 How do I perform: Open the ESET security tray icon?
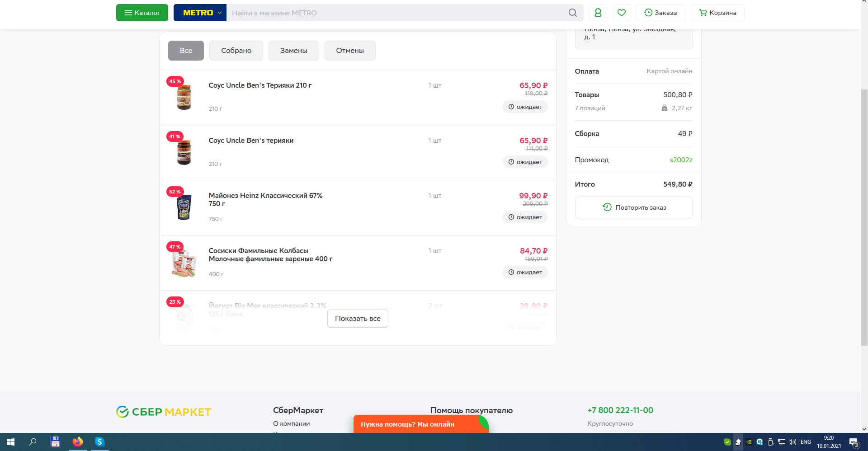(x=760, y=442)
